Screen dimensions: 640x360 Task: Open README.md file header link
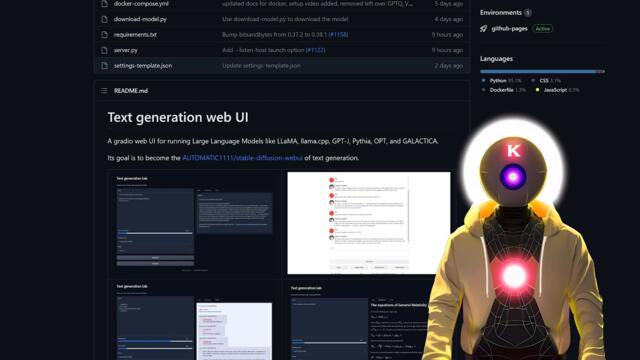coord(131,91)
